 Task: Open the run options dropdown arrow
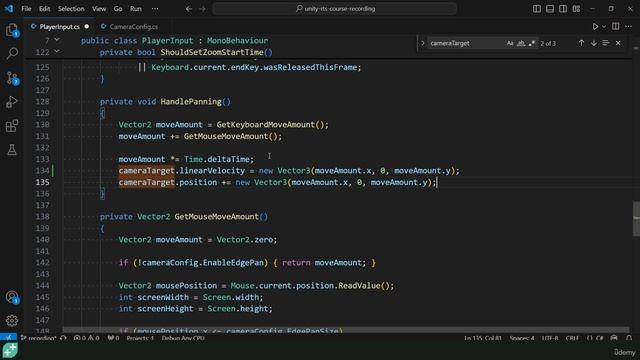click(604, 27)
